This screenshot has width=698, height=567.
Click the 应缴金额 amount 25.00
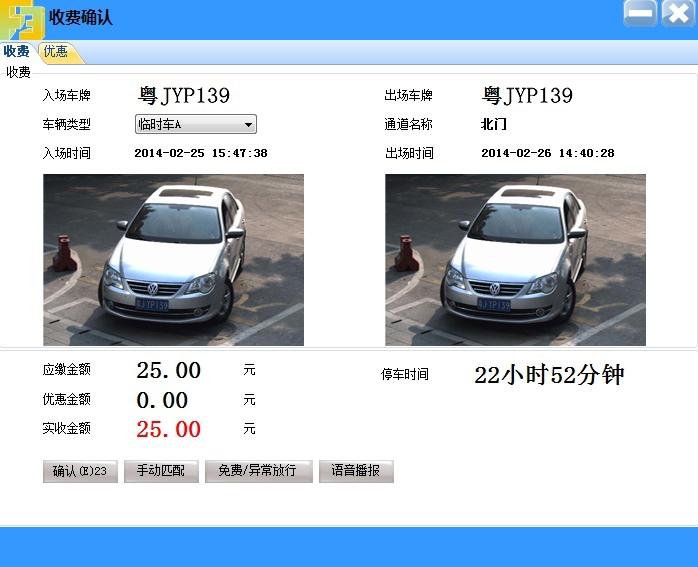point(168,371)
